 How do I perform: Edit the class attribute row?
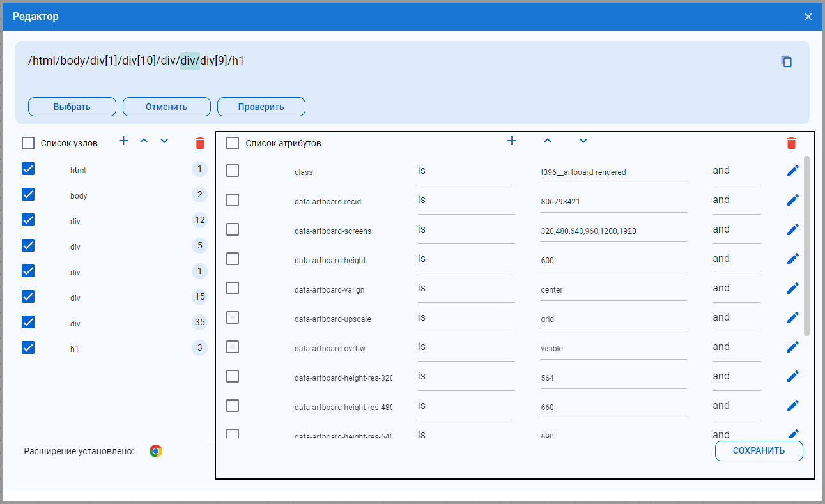pos(792,171)
